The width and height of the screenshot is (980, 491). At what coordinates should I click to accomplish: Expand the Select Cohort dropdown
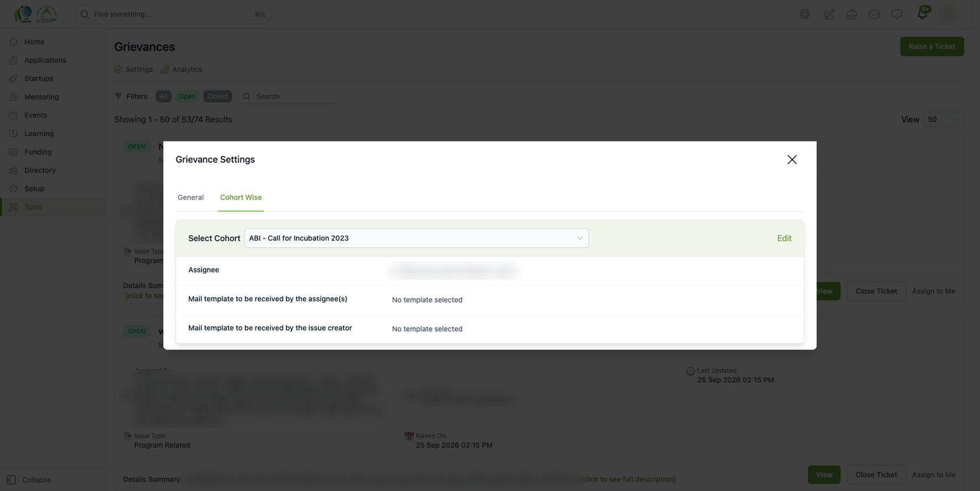(417, 238)
